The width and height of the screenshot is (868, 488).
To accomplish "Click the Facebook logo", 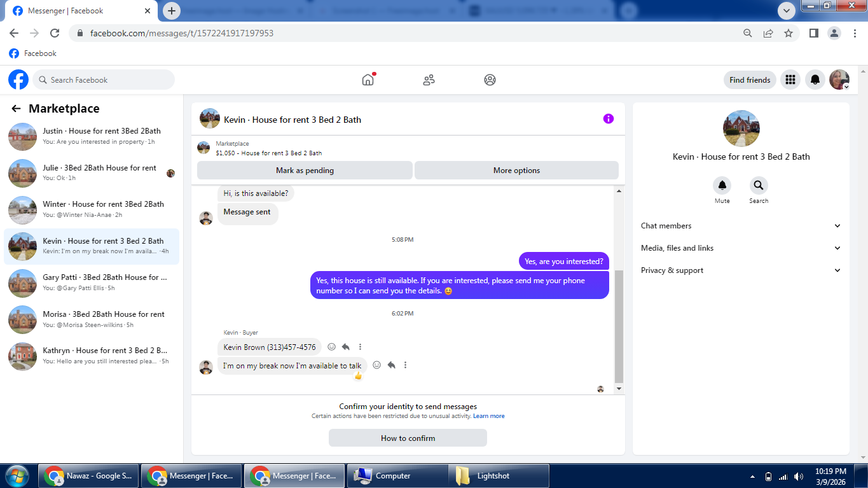I will [18, 80].
